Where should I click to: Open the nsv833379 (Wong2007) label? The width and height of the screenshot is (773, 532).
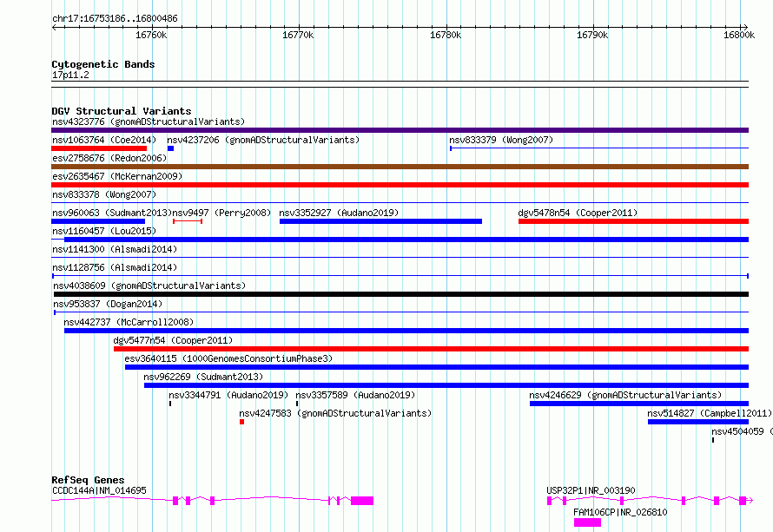point(501,140)
